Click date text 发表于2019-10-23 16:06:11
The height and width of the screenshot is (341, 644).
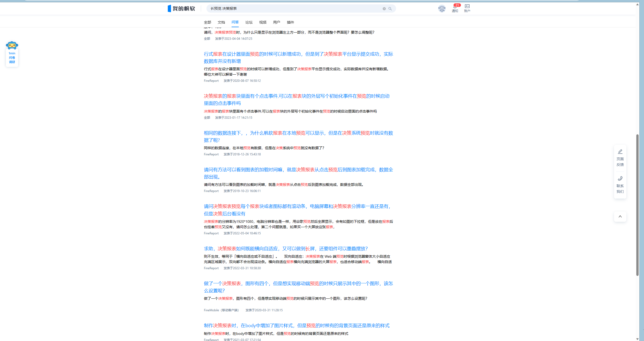242,191
